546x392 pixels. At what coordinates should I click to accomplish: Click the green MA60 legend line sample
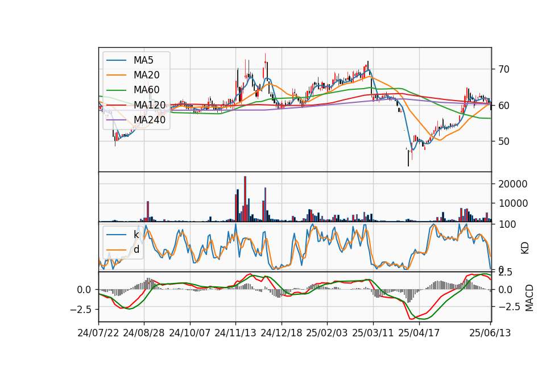116,90
